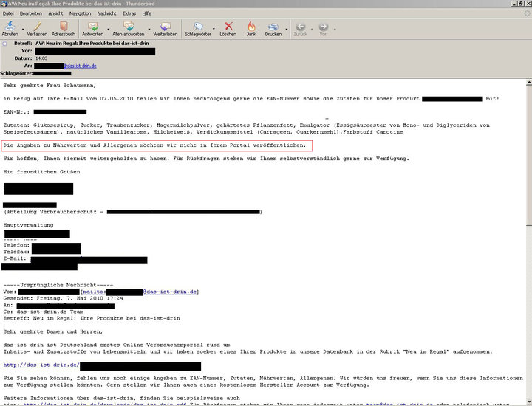
Task: Open the http://das-ist-drin.de/ product link
Action: (x=41, y=365)
